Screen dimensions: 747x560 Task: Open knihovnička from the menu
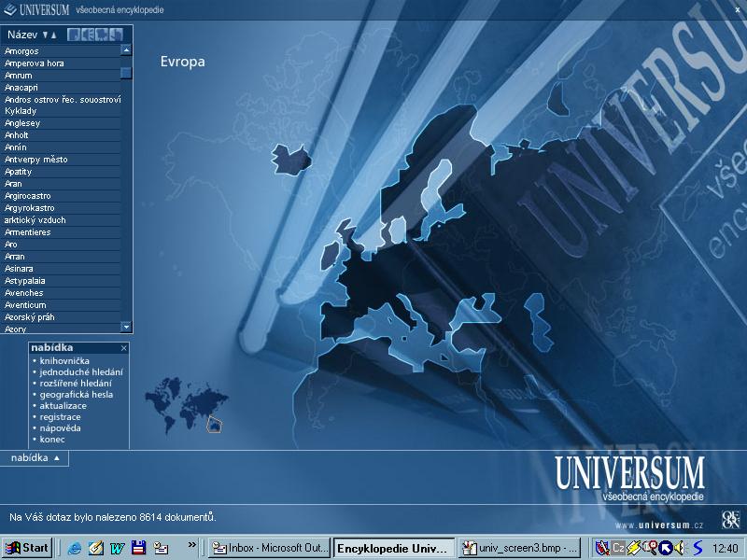64,361
